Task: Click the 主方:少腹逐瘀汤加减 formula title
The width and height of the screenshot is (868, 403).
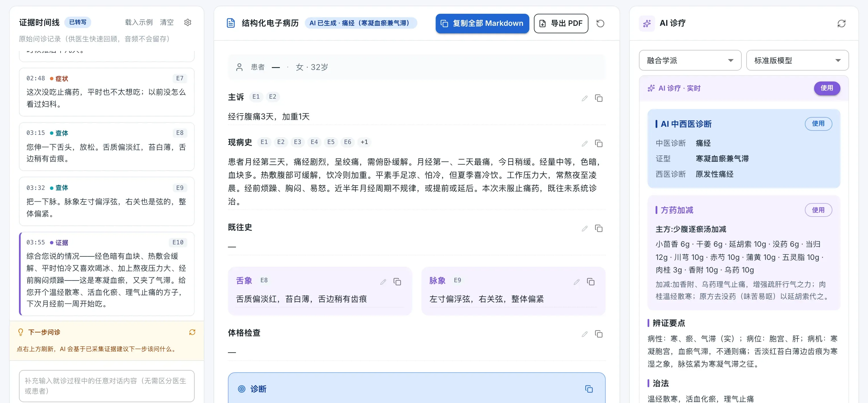Action: pyautogui.click(x=691, y=229)
